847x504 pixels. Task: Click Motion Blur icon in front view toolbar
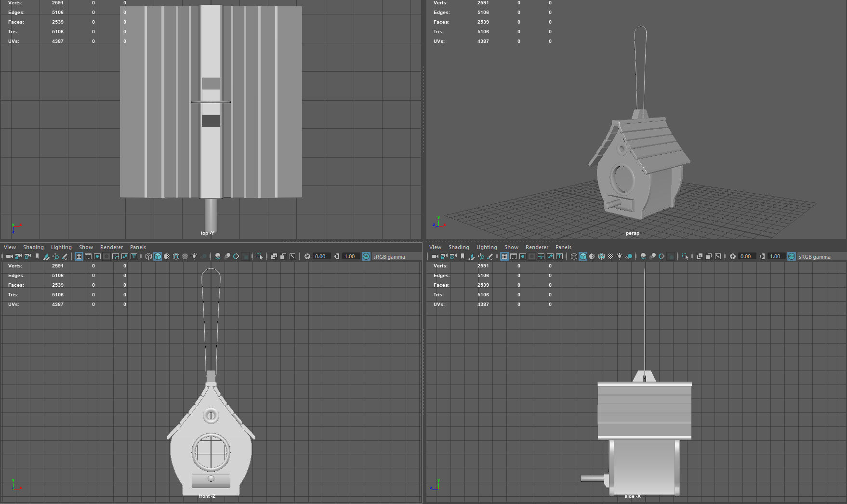coord(227,256)
